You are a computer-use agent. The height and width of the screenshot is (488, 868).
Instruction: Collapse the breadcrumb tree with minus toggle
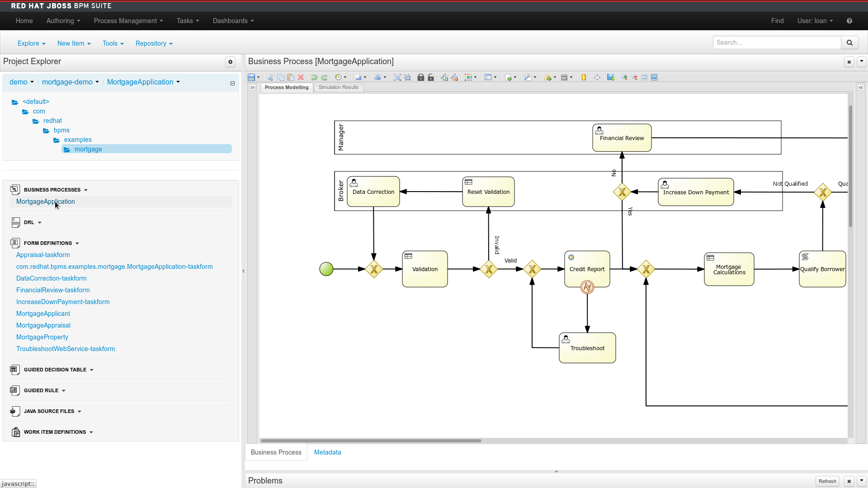point(232,83)
